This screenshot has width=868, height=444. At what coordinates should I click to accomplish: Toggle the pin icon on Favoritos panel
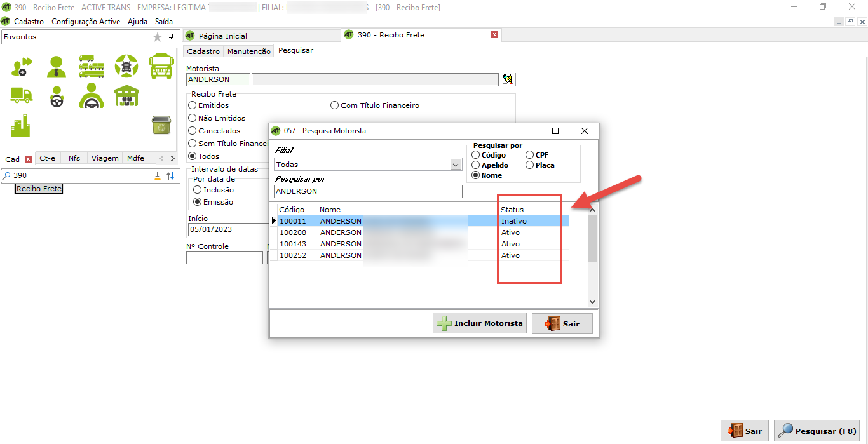171,37
